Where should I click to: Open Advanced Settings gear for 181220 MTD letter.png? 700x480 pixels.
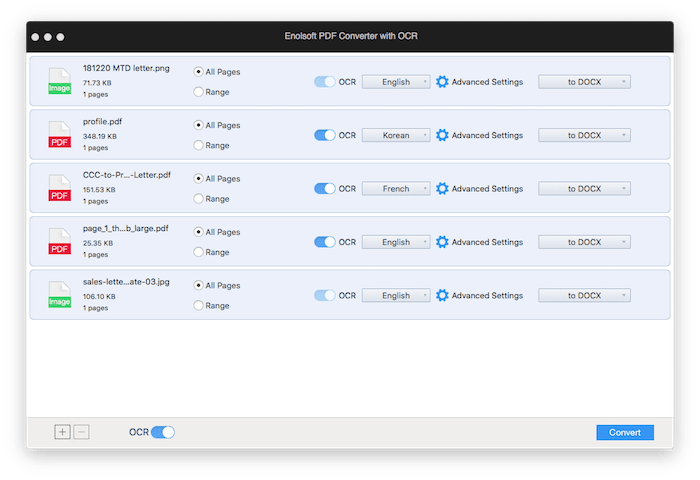442,82
